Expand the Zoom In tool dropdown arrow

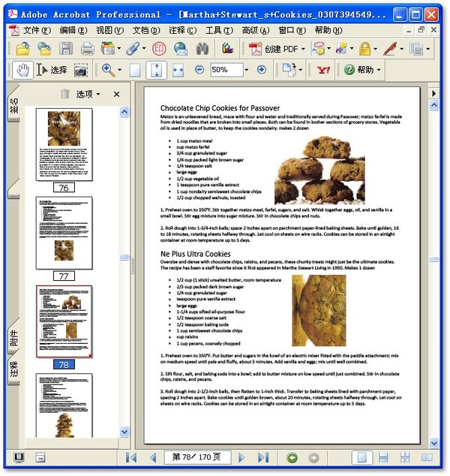pos(120,70)
